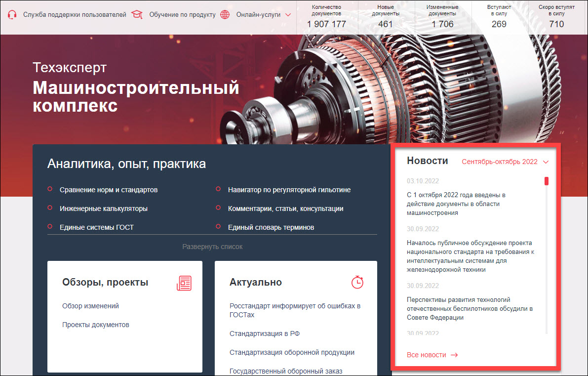The height and width of the screenshot is (376, 588).
Task: Open Обзор изменений link
Action: tap(90, 306)
